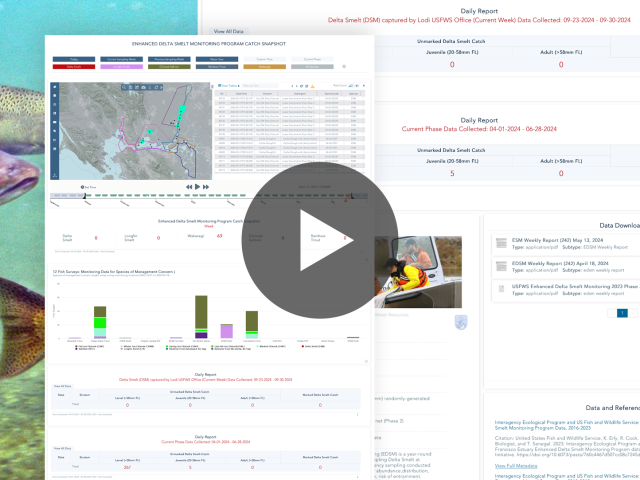Open EDSM Weekly Report (242) April 18, 2024

click(560, 263)
